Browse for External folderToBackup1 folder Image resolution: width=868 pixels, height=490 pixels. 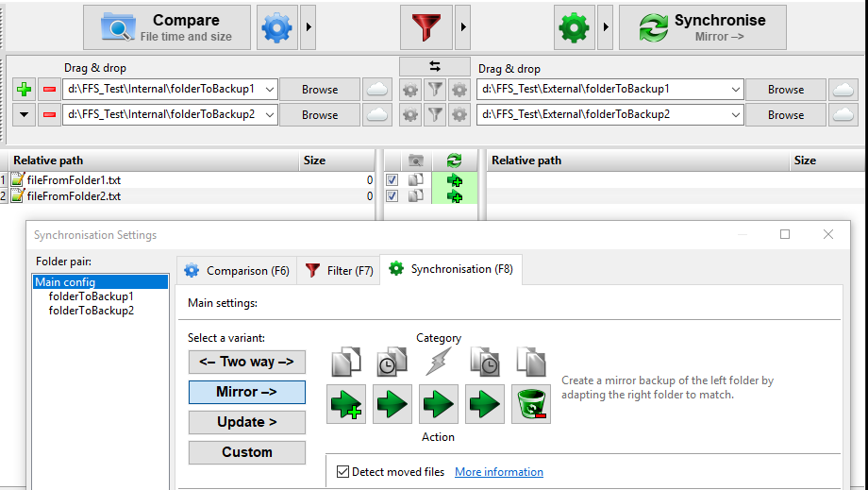pos(786,89)
